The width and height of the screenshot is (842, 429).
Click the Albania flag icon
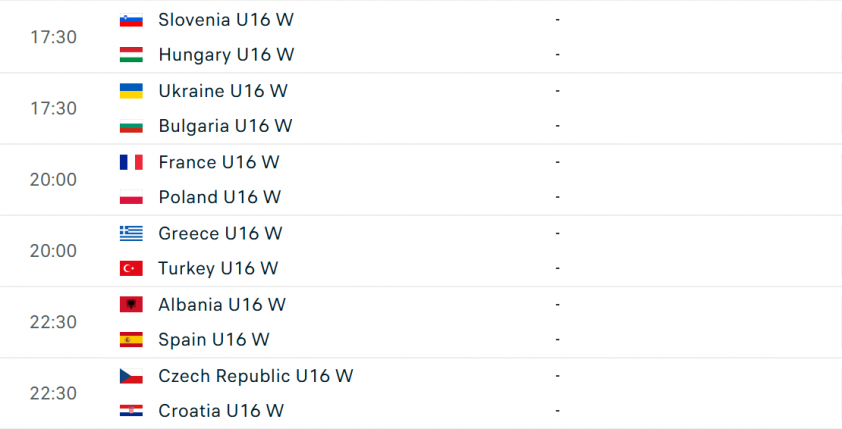click(131, 304)
